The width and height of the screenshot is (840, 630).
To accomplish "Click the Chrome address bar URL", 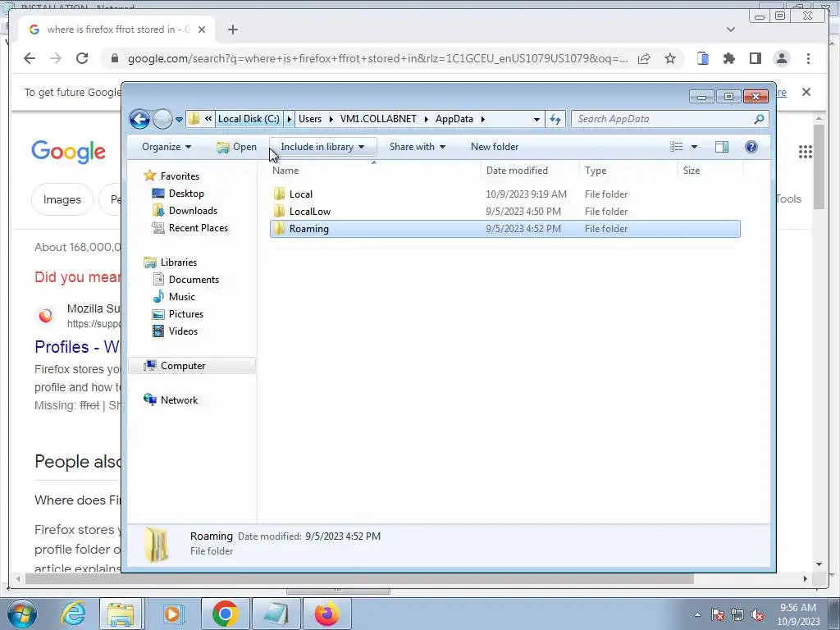I will click(x=377, y=58).
